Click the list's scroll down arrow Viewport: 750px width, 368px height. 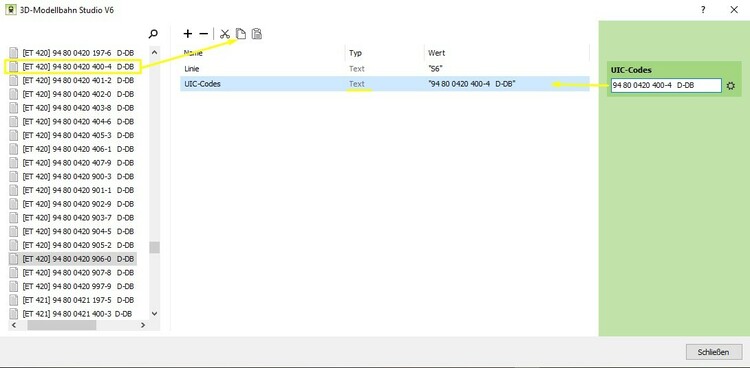point(154,313)
